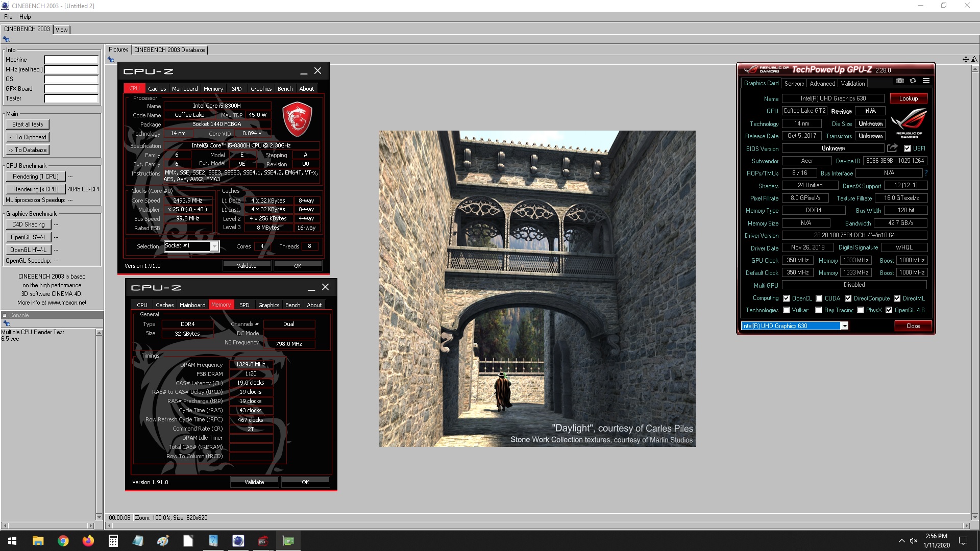
Task: Open Mainboard tab in upper CPU-Z window
Action: click(185, 89)
